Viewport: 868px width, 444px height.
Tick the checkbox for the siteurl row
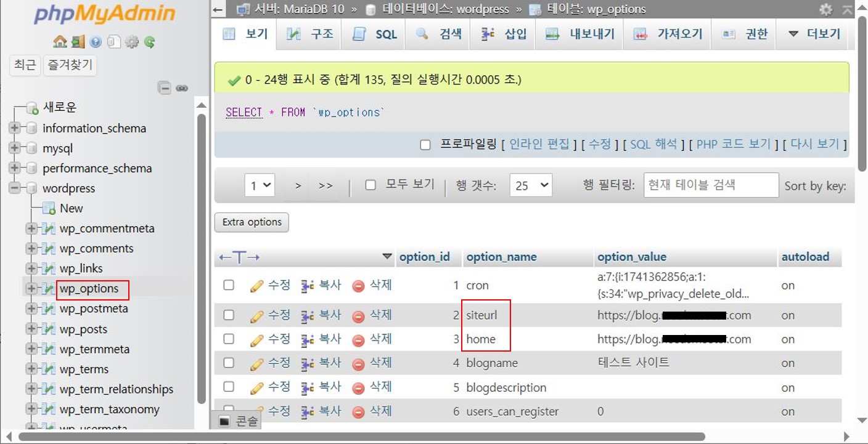(x=229, y=315)
